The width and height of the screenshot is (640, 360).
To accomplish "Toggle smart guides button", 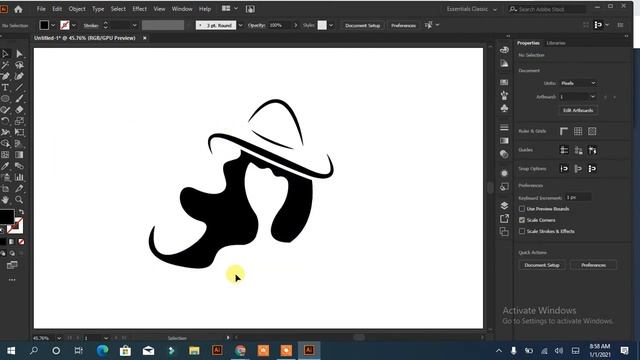I will [x=592, y=150].
